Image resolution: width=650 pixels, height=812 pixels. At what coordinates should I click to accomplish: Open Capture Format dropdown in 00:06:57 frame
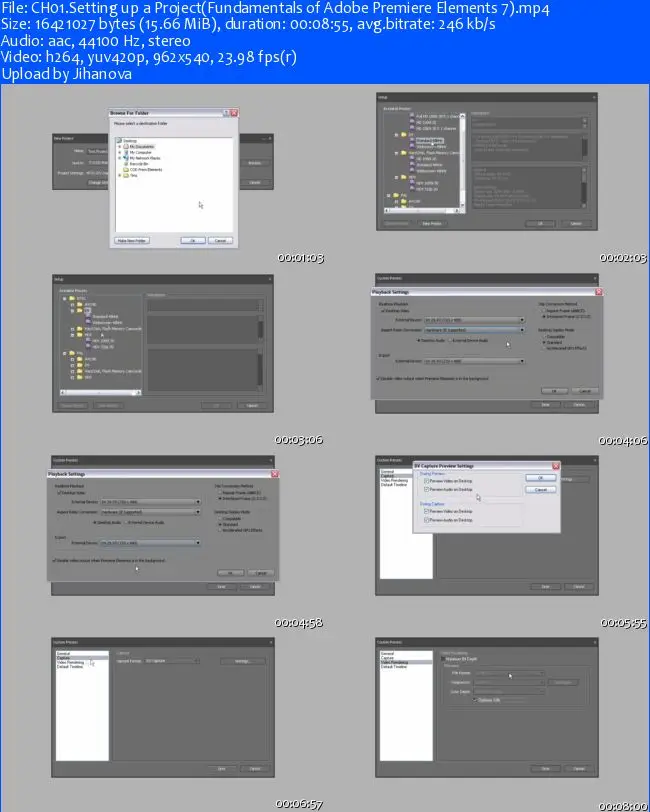coord(172,661)
